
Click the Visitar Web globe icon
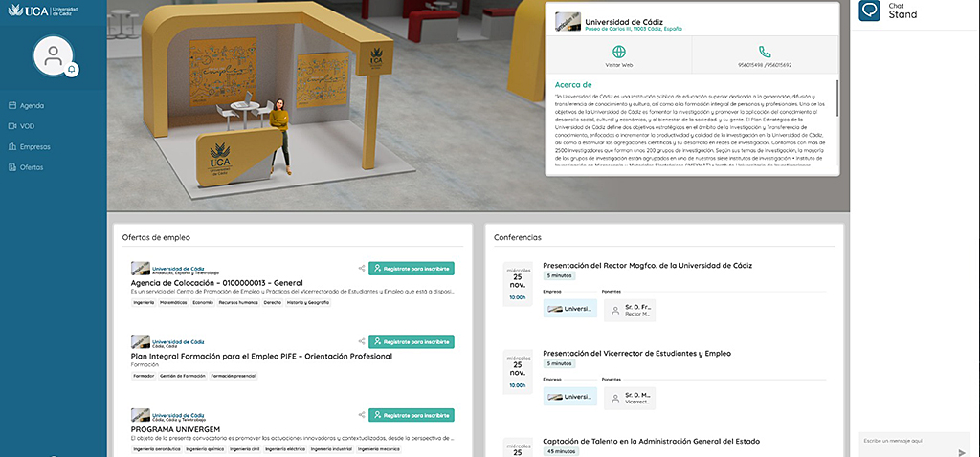click(x=619, y=52)
